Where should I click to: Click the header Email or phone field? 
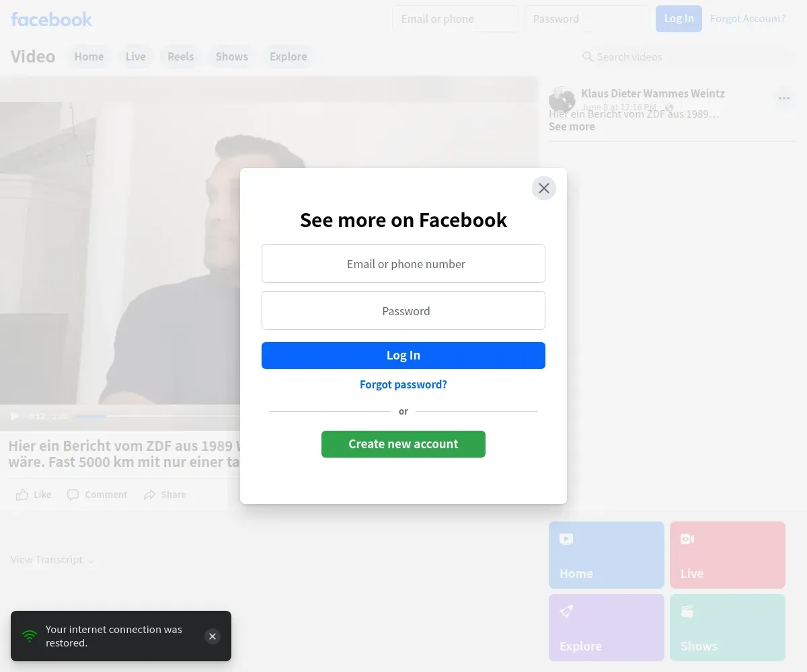(x=455, y=19)
